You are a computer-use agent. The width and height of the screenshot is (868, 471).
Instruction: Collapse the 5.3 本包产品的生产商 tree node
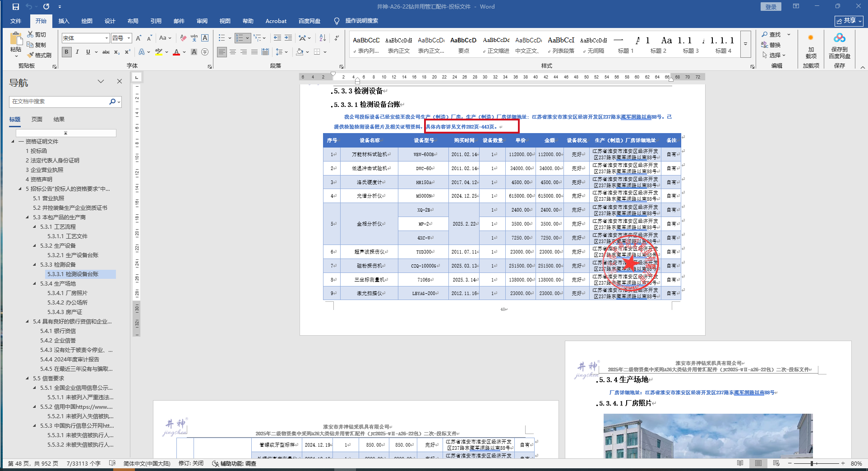tap(28, 217)
